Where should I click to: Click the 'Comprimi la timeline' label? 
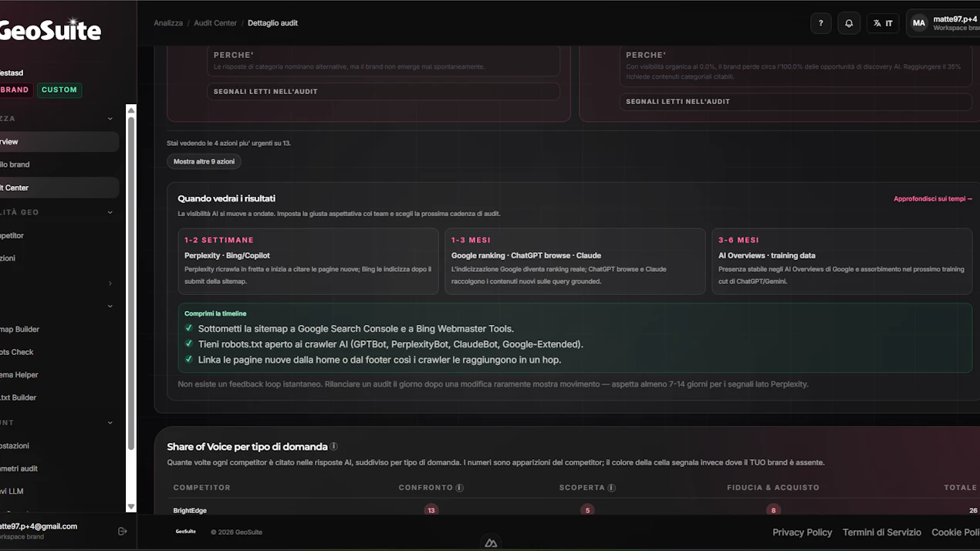(215, 314)
